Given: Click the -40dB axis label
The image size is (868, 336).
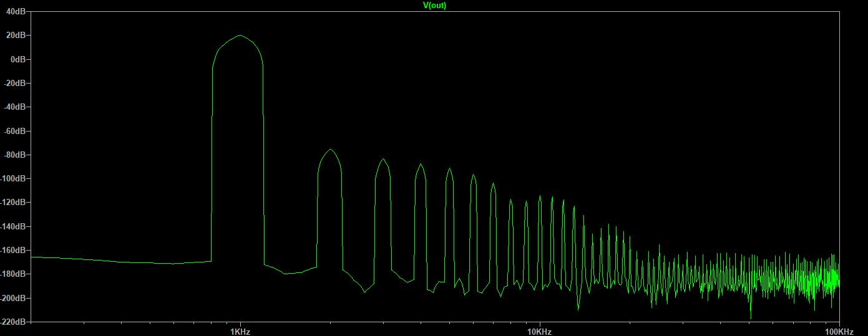Looking at the screenshot, I should (14, 107).
